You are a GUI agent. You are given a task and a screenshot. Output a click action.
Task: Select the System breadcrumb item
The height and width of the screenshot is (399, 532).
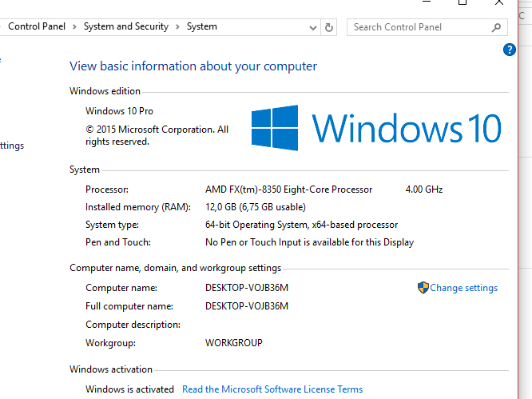click(x=201, y=26)
